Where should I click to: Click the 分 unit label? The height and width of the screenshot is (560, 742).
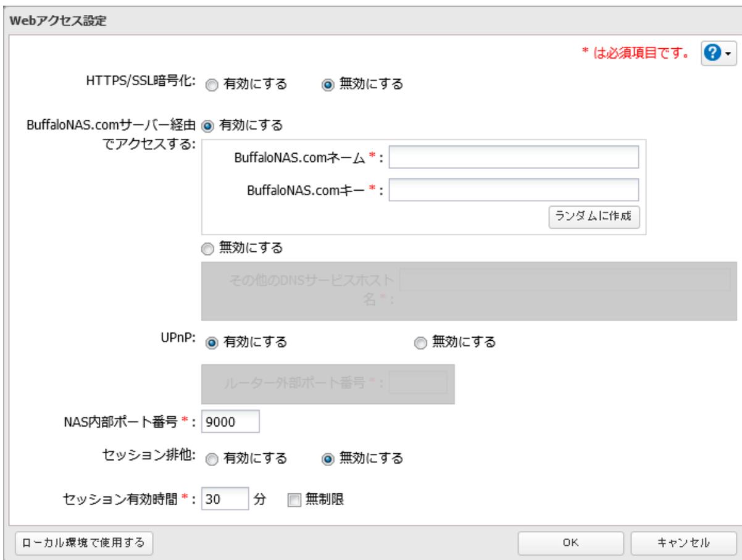coord(260,499)
